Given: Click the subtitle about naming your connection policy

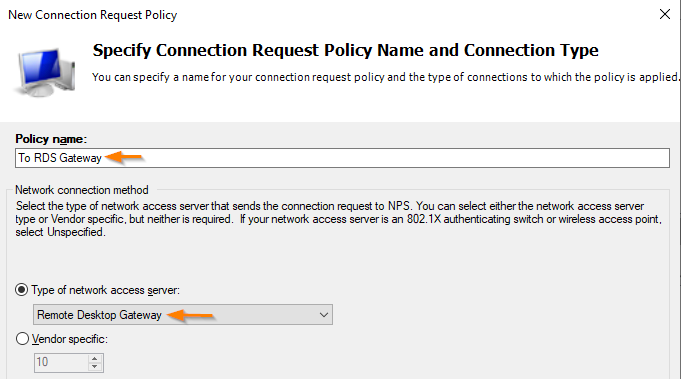Looking at the screenshot, I should [385, 77].
